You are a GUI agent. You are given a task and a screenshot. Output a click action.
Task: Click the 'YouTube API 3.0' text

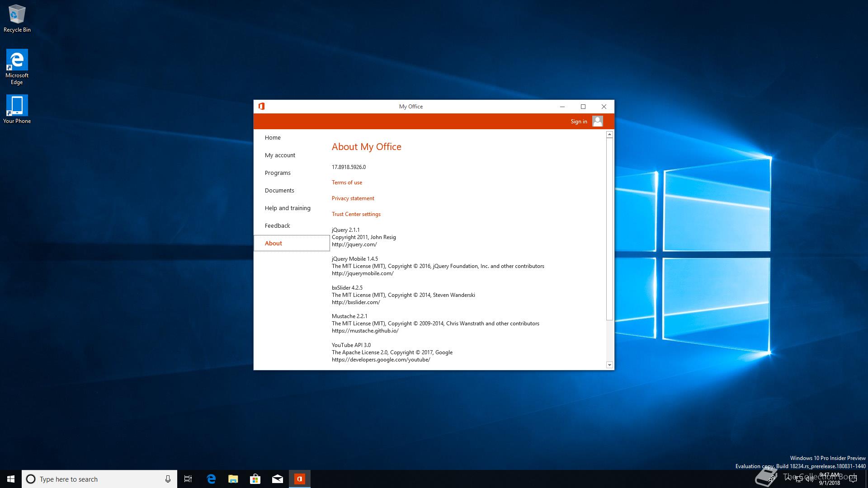coord(351,345)
